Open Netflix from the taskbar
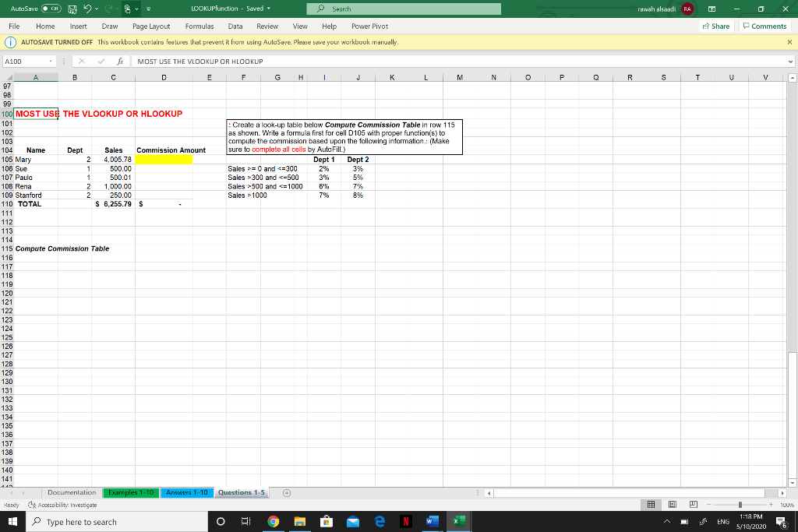Image resolution: width=798 pixels, height=532 pixels. [x=405, y=521]
